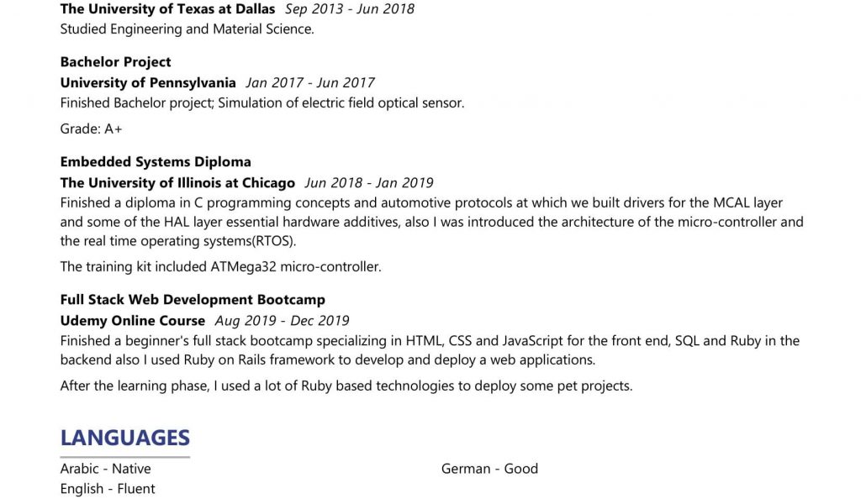
Task: Click "Studied Engineering and Material Science" line
Action: (187, 29)
